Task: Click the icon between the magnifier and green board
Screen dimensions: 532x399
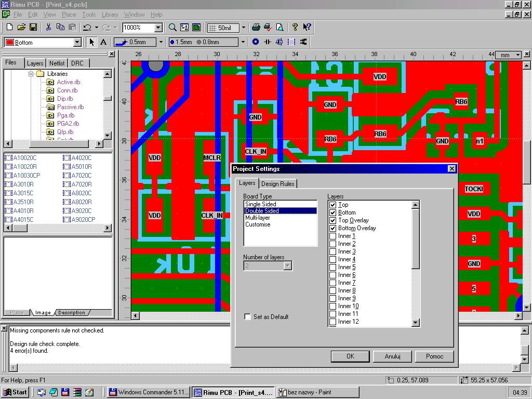Action: click(x=184, y=28)
